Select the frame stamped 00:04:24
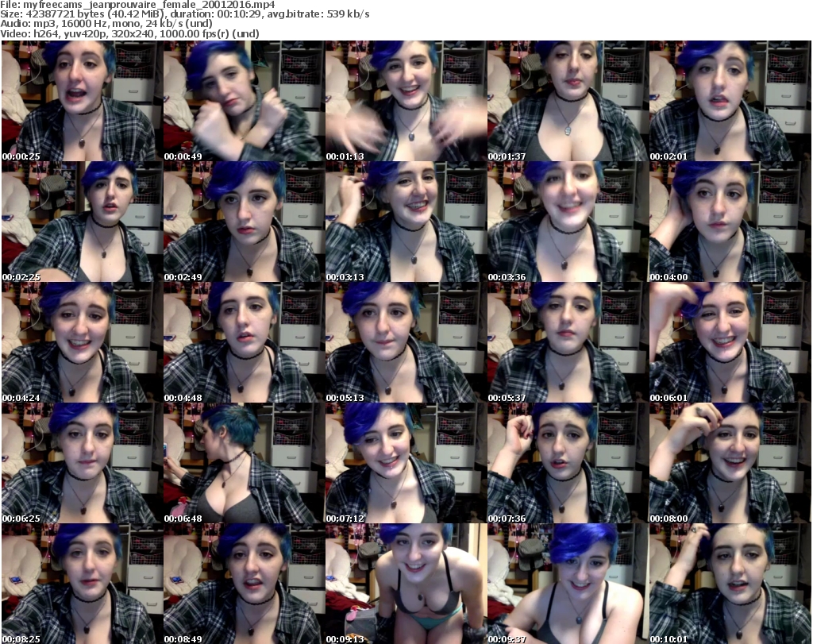The image size is (813, 644). coord(82,343)
